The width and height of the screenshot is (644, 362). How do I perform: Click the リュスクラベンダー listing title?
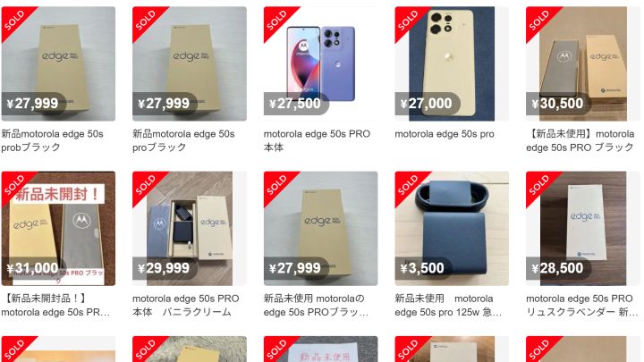tap(582, 305)
